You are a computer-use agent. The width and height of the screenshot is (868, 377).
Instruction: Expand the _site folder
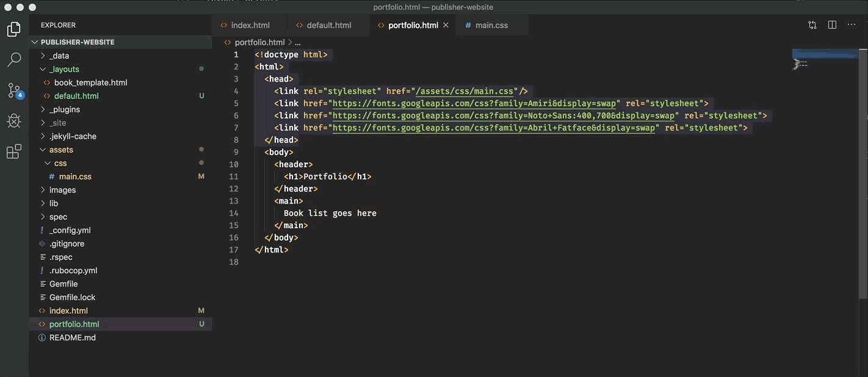point(120,123)
